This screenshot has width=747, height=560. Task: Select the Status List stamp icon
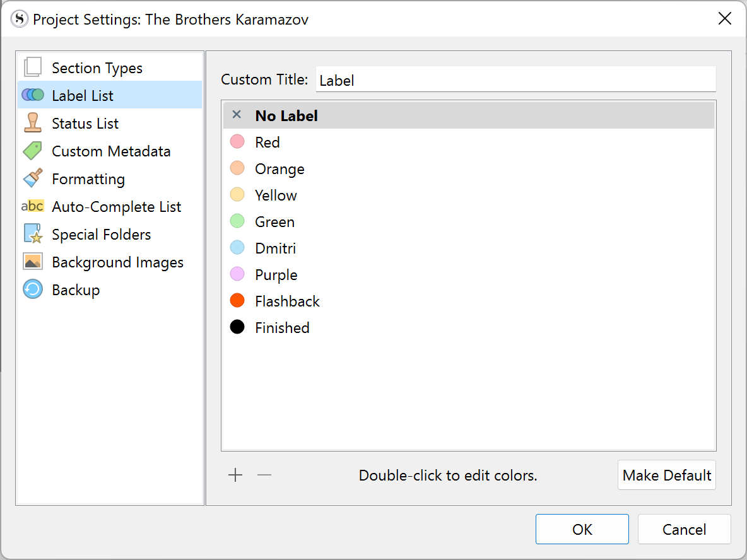[33, 123]
